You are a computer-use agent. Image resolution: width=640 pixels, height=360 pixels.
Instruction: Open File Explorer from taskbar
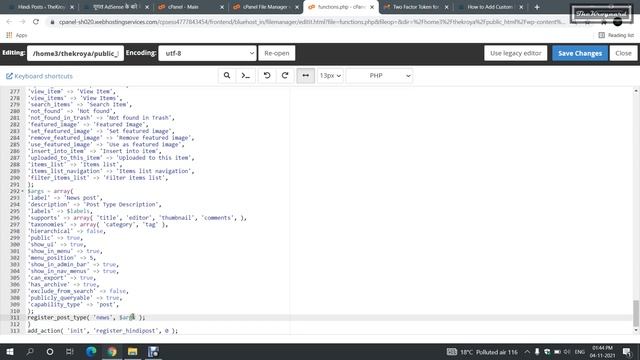pyautogui.click(x=133, y=351)
